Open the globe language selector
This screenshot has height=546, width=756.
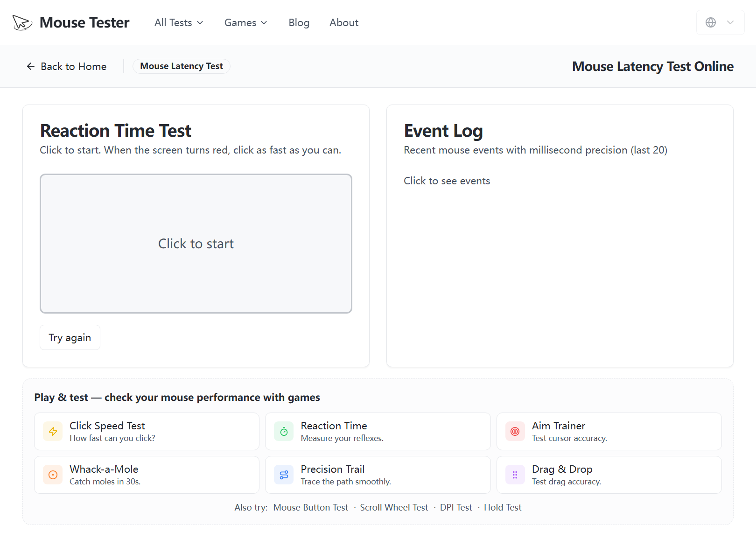[711, 22]
